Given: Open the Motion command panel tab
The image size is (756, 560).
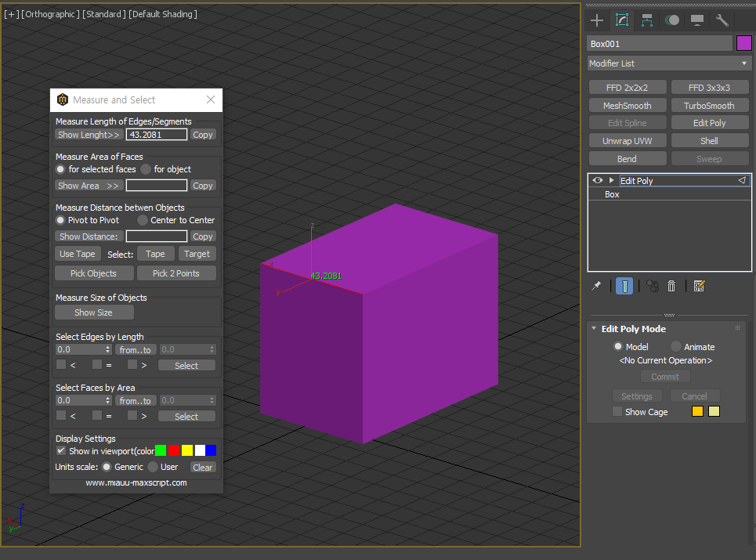Looking at the screenshot, I should pos(672,20).
